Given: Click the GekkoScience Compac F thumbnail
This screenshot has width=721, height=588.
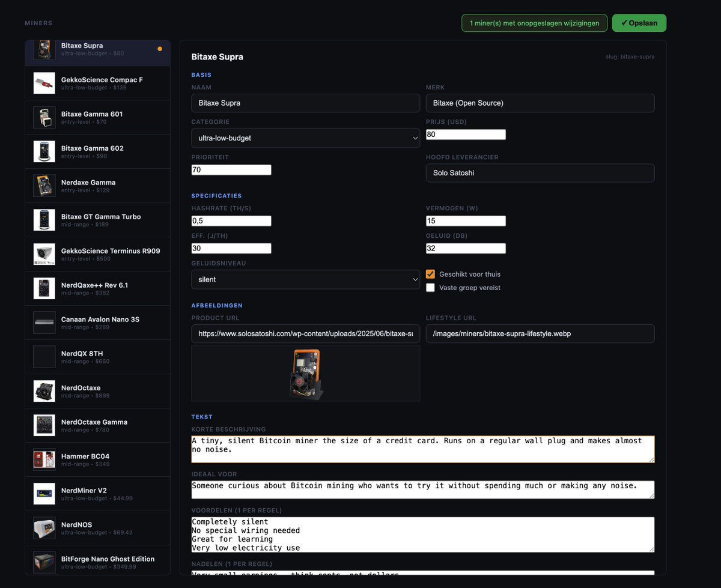Looking at the screenshot, I should [44, 83].
